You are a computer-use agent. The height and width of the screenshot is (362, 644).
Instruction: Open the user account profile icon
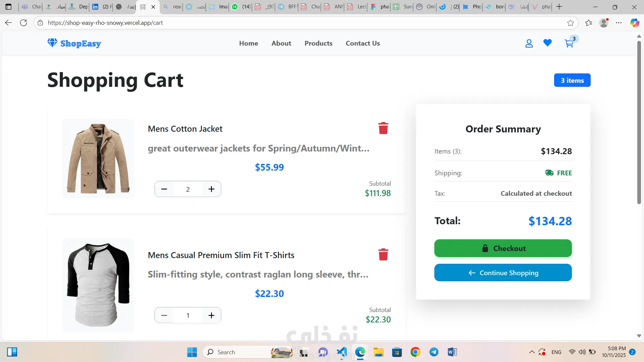pyautogui.click(x=529, y=43)
